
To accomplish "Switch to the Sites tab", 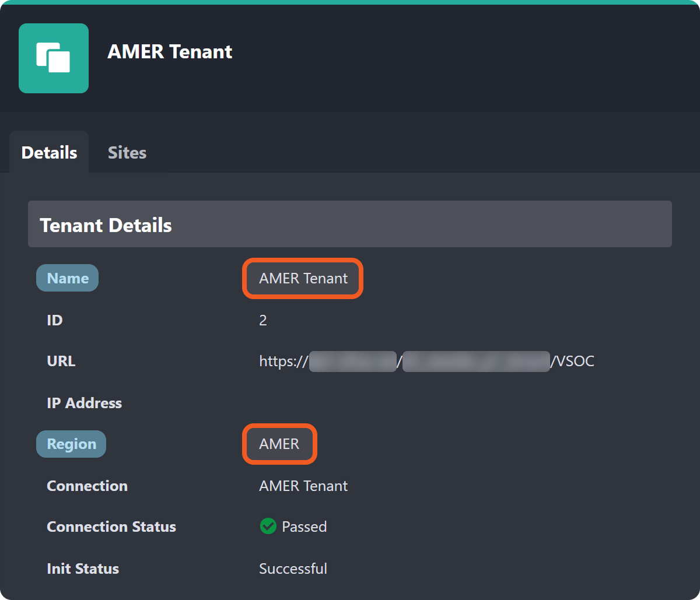I will (x=127, y=153).
